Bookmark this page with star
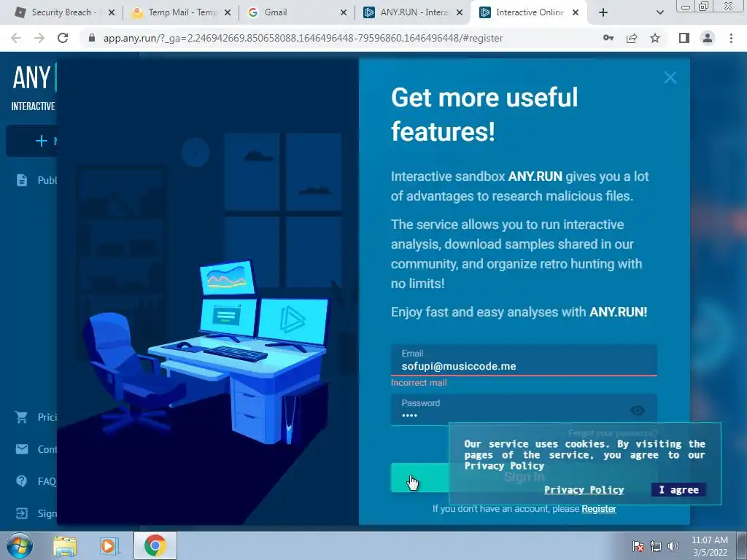 [x=655, y=38]
